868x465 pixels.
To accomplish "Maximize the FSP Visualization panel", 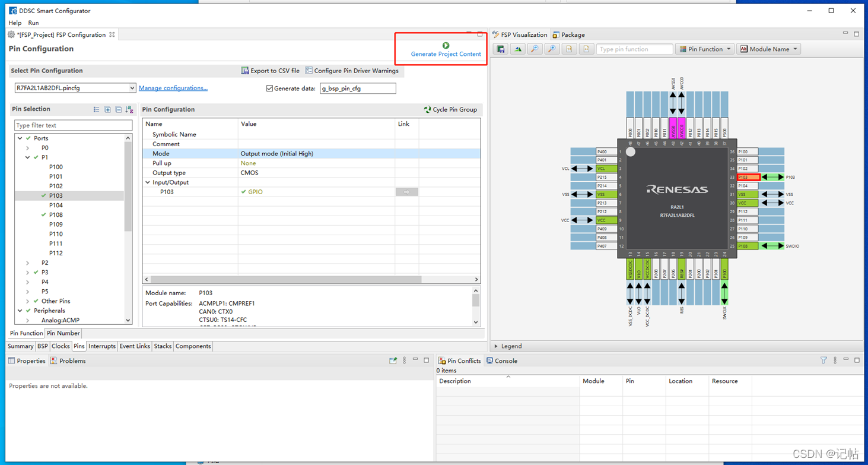I will coord(857,34).
